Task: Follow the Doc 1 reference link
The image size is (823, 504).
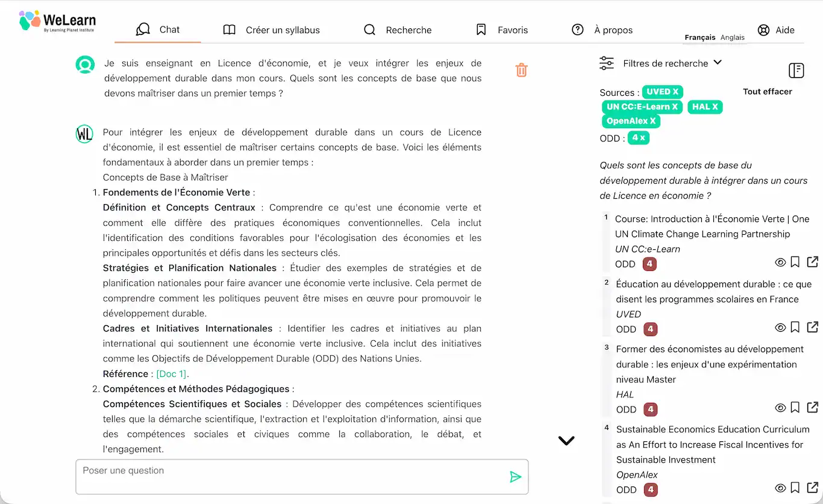Action: [171, 374]
